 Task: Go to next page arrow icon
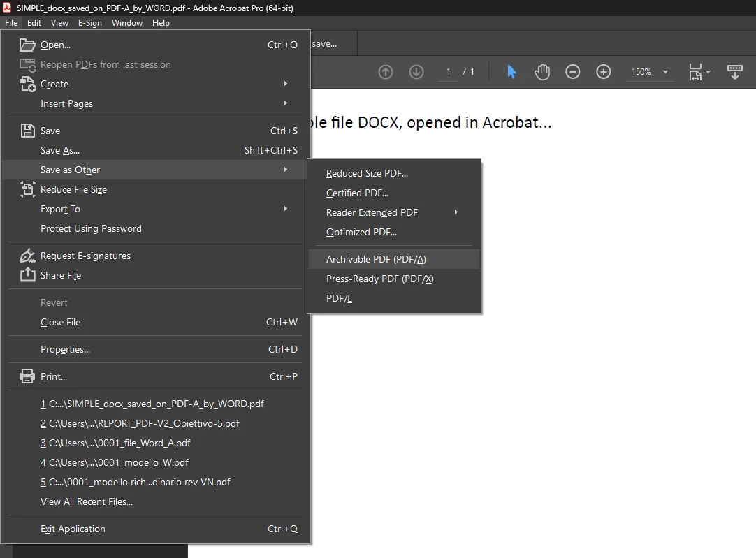(416, 72)
